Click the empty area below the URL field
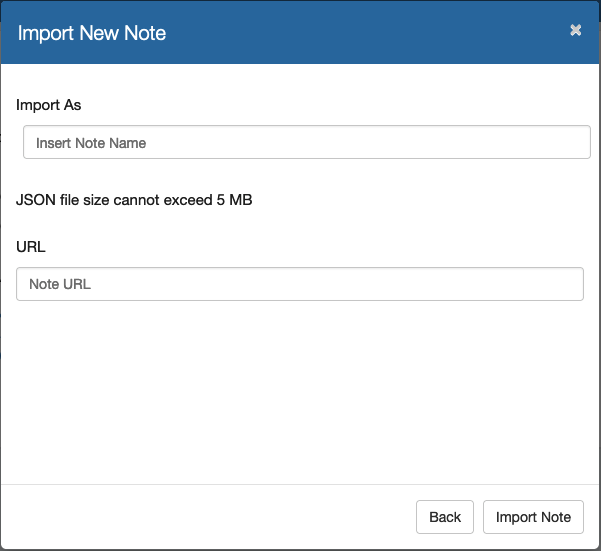 point(300,390)
